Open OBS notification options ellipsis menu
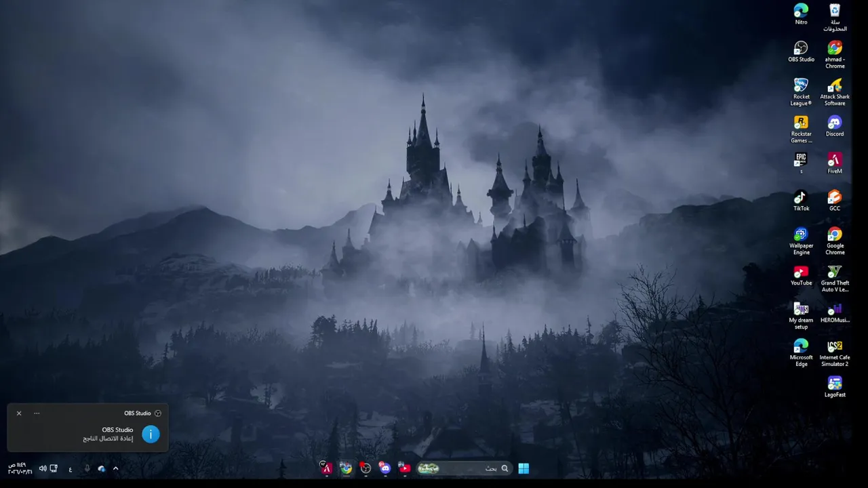Screen dimensions: 868x488 37,413
